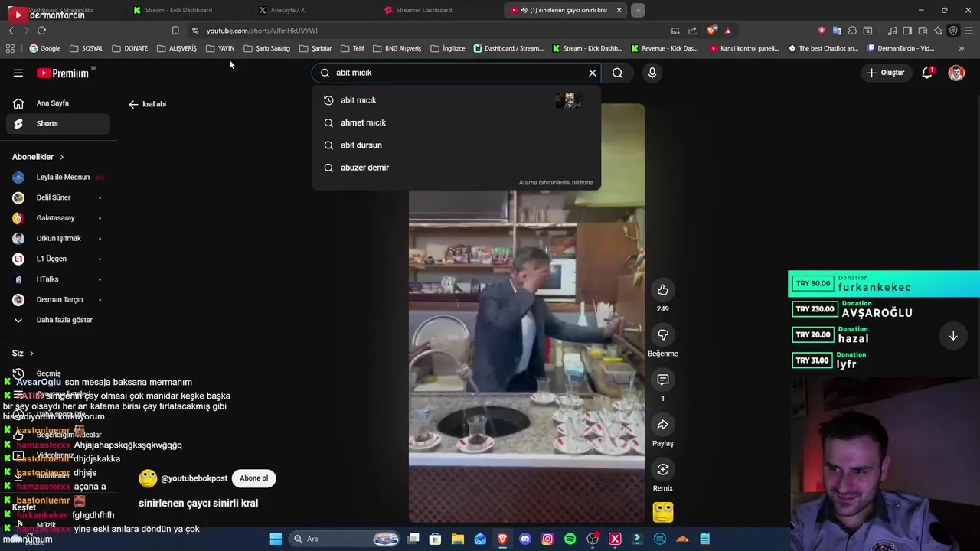Click the Oluştur create button
980x551 pixels.
[x=885, y=73]
